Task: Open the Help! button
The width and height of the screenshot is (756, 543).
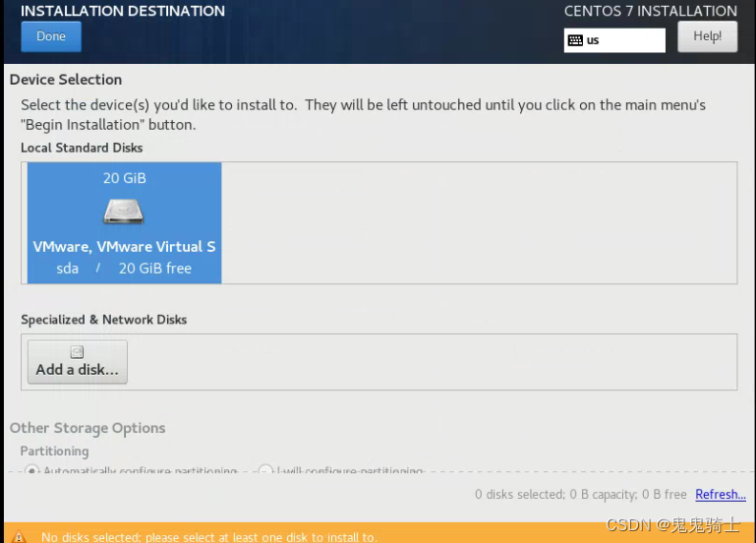Action: tap(707, 36)
